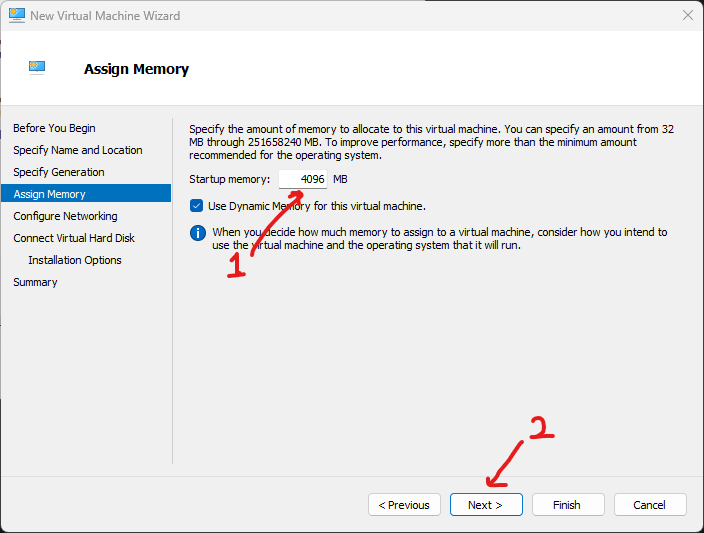Click the 'New Virtual Machine Wizard' title bar text
Viewport: 704px width, 533px height.
coord(105,16)
